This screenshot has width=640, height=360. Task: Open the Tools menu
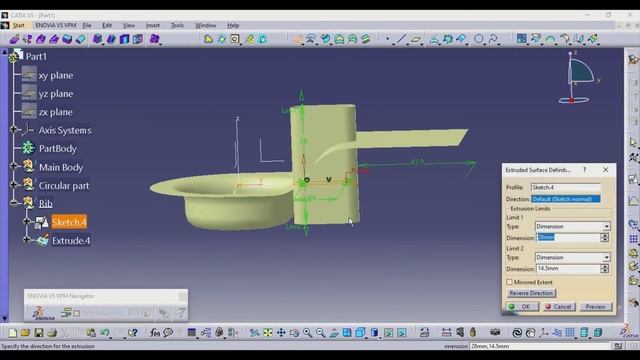click(177, 25)
